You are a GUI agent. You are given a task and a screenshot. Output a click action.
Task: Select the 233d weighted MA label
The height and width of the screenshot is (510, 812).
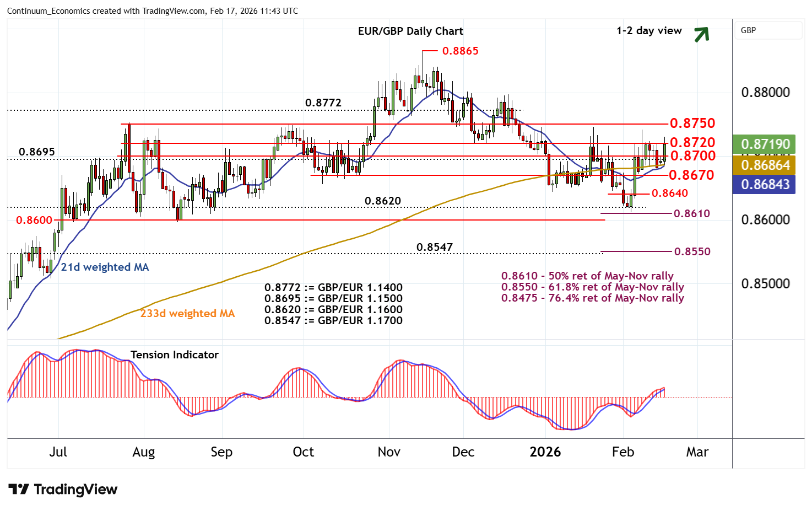click(x=187, y=313)
